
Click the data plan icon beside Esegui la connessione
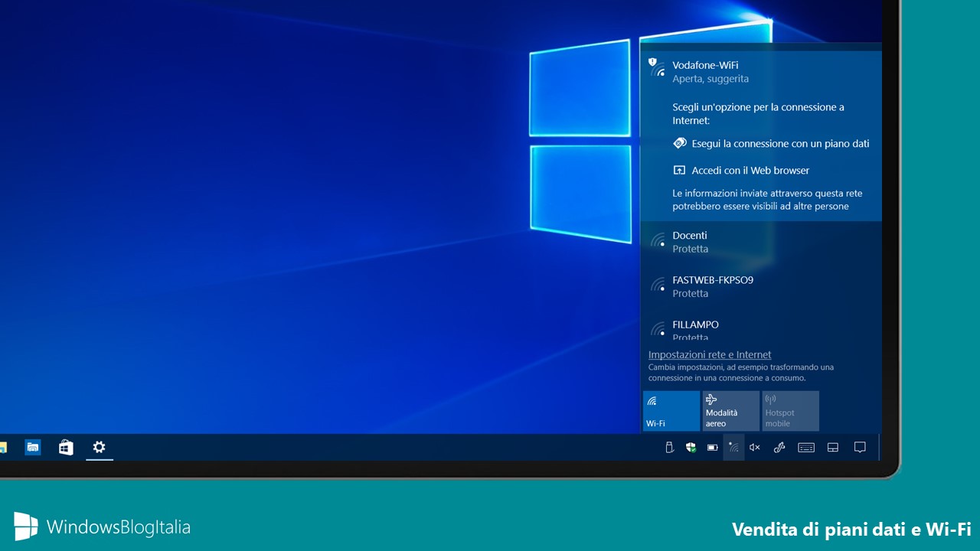[x=679, y=143]
